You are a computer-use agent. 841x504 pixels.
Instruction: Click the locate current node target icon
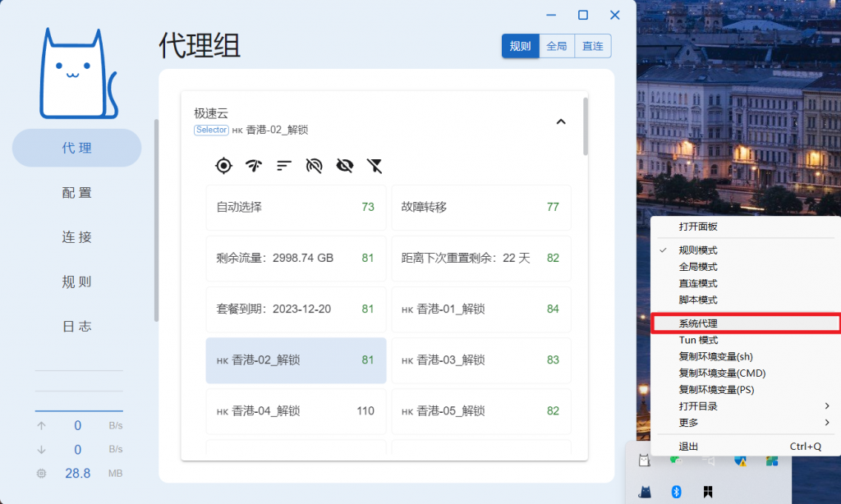pos(223,166)
